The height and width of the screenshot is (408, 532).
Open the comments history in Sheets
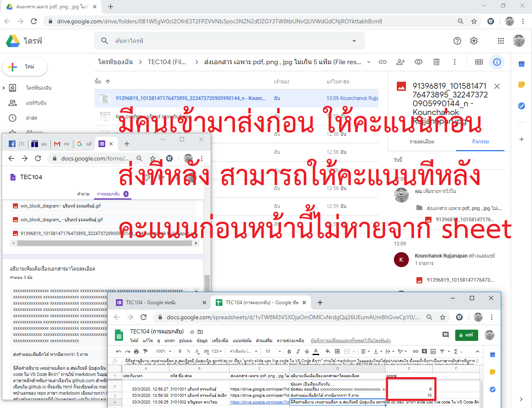point(445,335)
